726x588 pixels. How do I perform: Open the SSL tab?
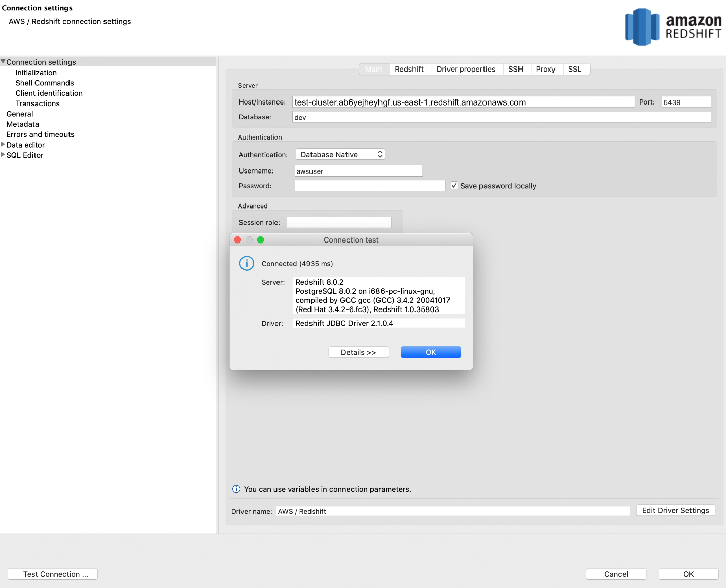pyautogui.click(x=575, y=69)
